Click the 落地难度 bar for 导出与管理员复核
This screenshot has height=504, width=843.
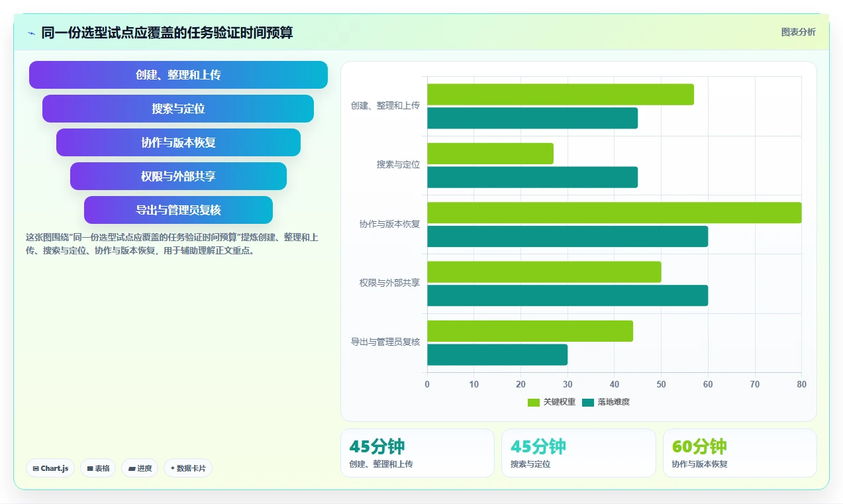click(x=497, y=355)
